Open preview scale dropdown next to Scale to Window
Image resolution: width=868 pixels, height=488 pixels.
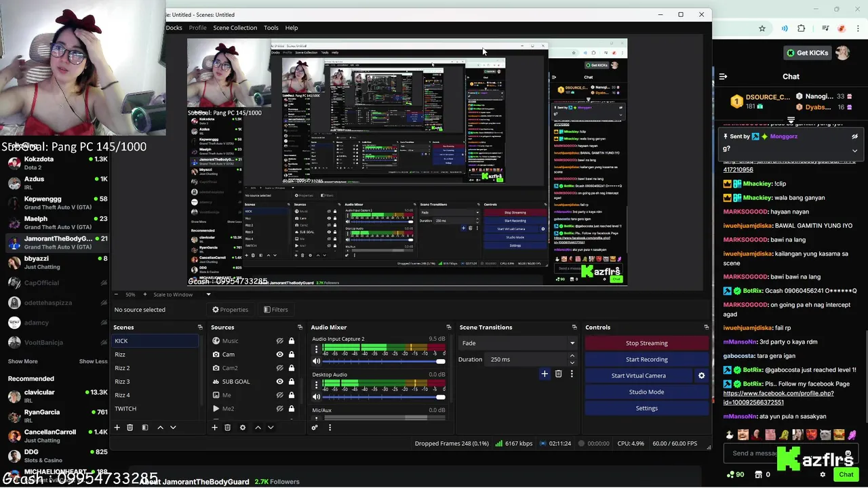click(208, 294)
